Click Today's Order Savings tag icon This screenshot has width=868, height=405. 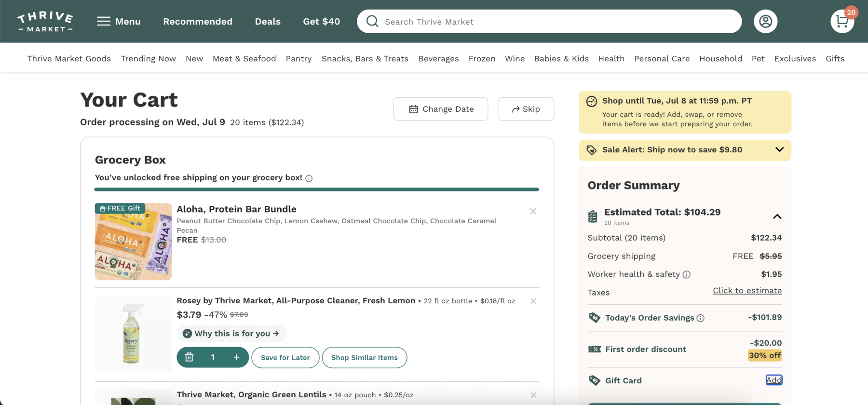(x=595, y=318)
